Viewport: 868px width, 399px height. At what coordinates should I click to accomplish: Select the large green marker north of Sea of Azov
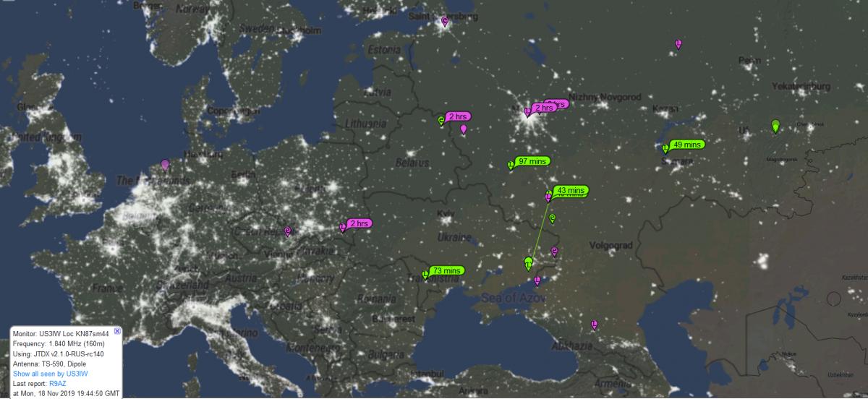pos(529,263)
